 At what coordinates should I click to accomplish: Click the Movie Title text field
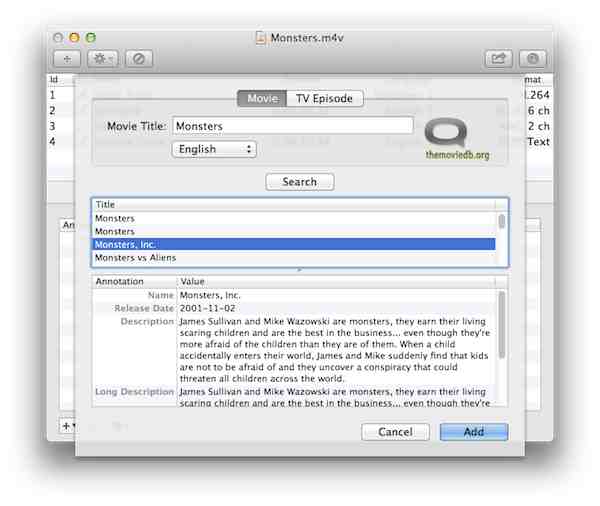tap(293, 126)
